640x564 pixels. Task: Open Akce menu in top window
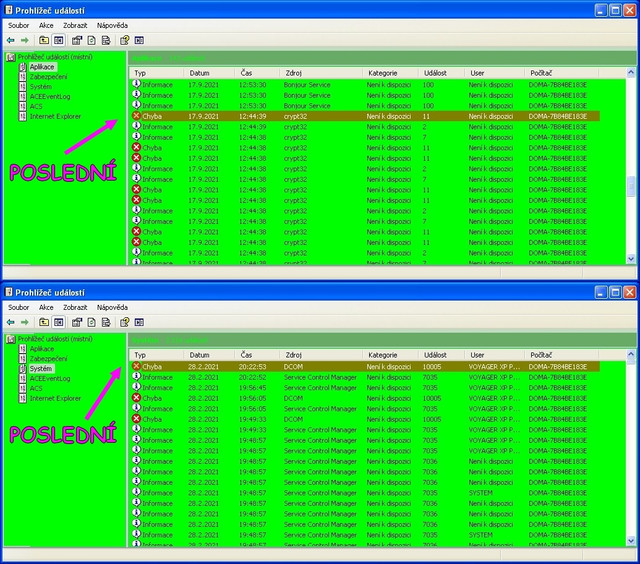pyautogui.click(x=46, y=25)
